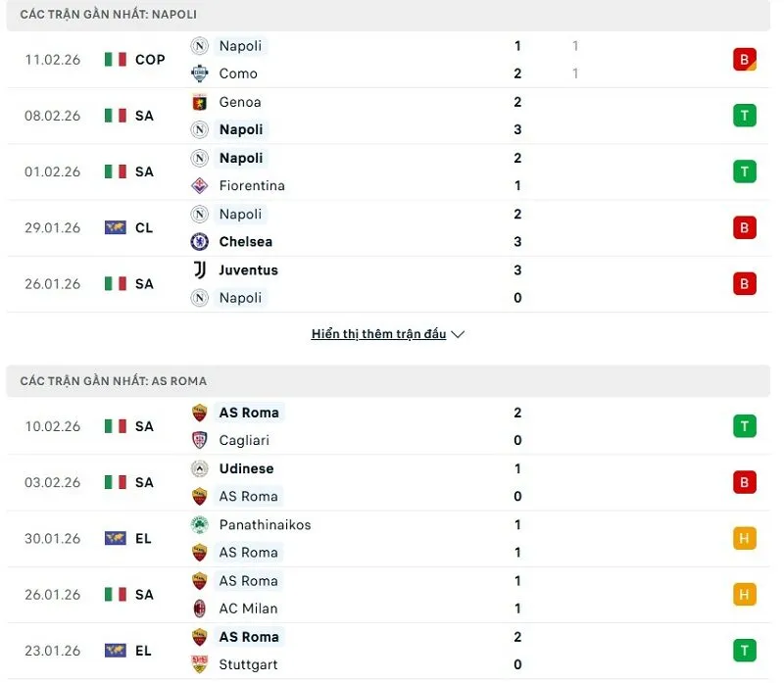Viewport: 784px width, 683px height.
Task: Click the Chelsea club badge
Action: [x=198, y=242]
